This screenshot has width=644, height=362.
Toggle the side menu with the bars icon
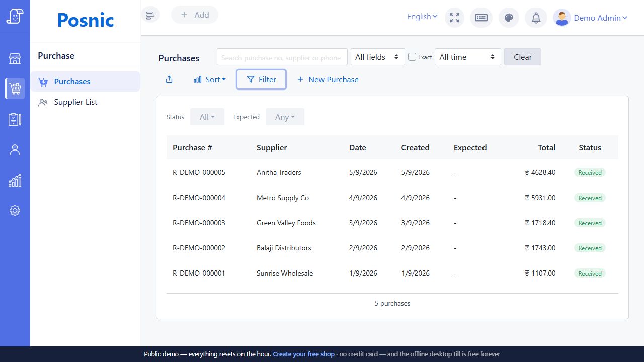point(150,15)
